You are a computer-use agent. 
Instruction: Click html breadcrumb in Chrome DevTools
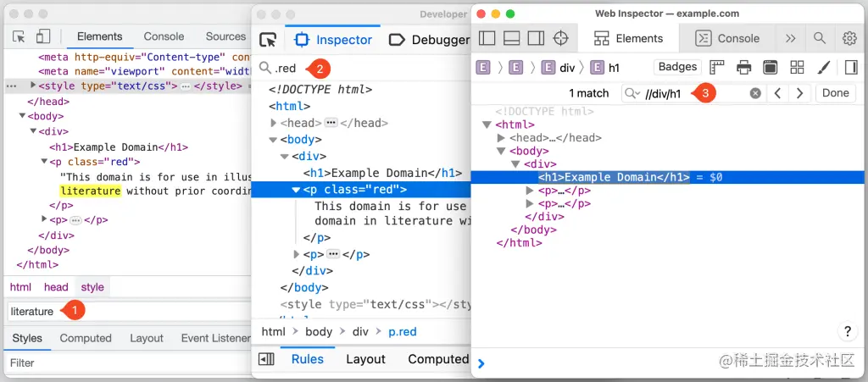(20, 287)
